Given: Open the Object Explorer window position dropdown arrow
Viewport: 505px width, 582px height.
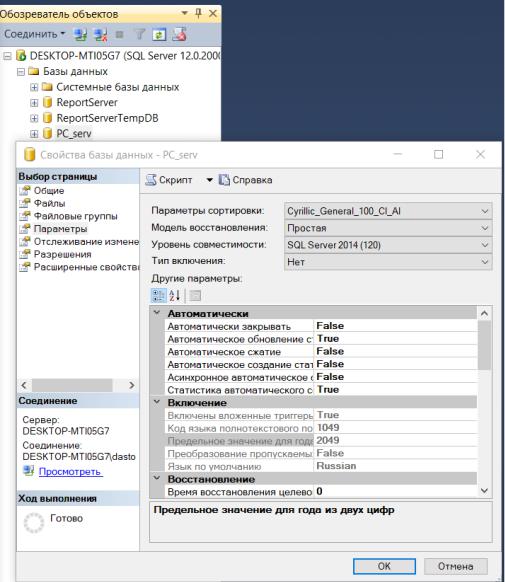Looking at the screenshot, I should click(x=184, y=13).
